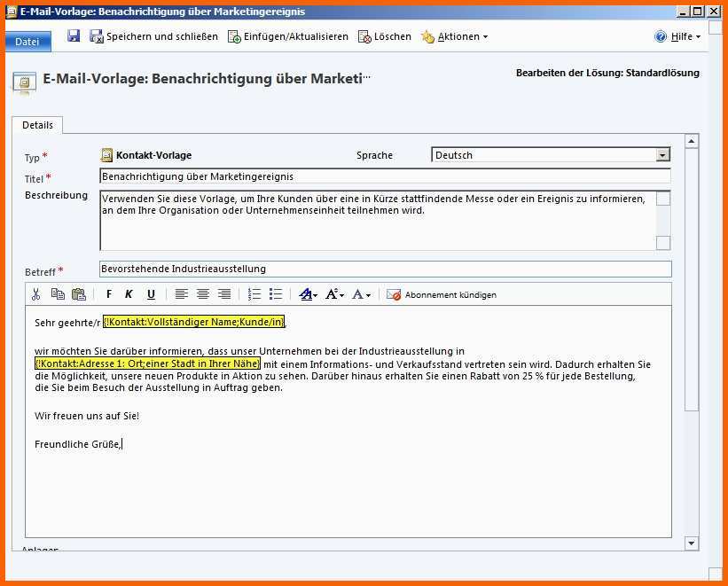
Task: Toggle bold formatting (F)
Action: coord(109,294)
